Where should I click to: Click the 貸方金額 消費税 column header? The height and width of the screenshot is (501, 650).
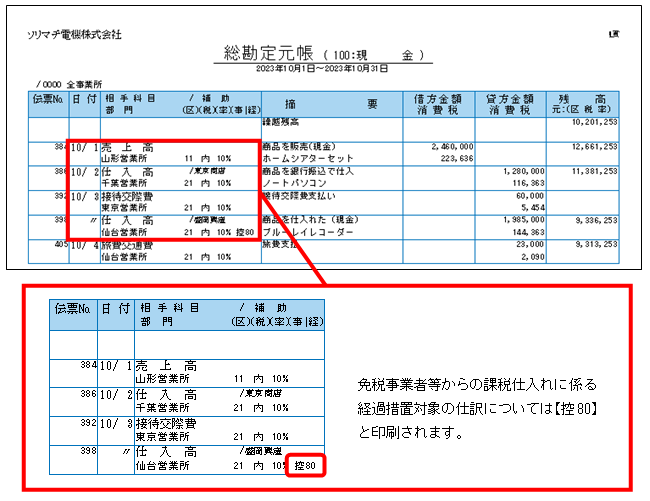510,104
